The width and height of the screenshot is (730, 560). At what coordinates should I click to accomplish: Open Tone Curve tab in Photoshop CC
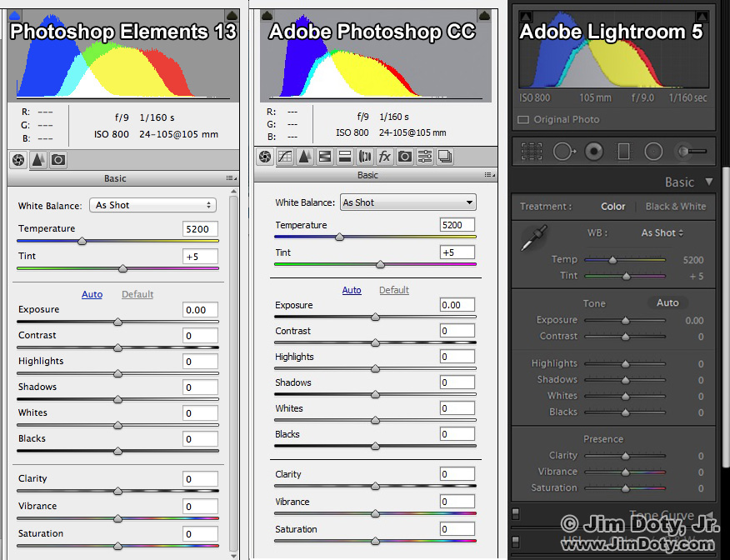285,157
